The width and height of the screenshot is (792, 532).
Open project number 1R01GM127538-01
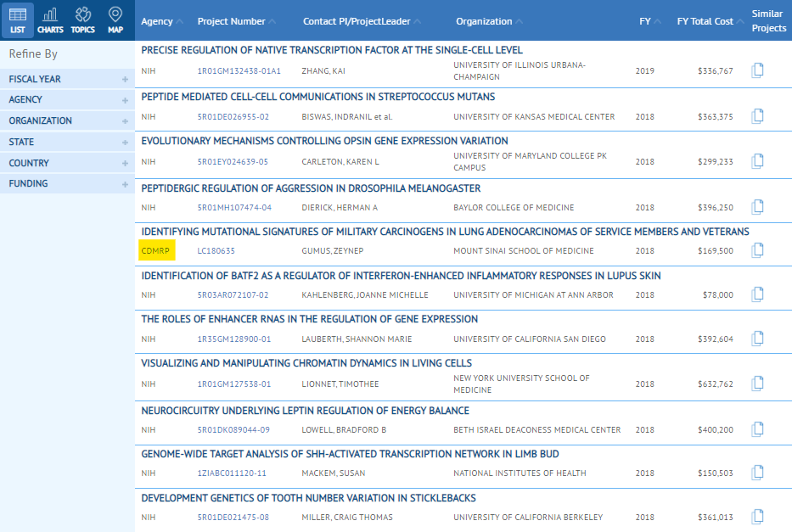tap(233, 384)
